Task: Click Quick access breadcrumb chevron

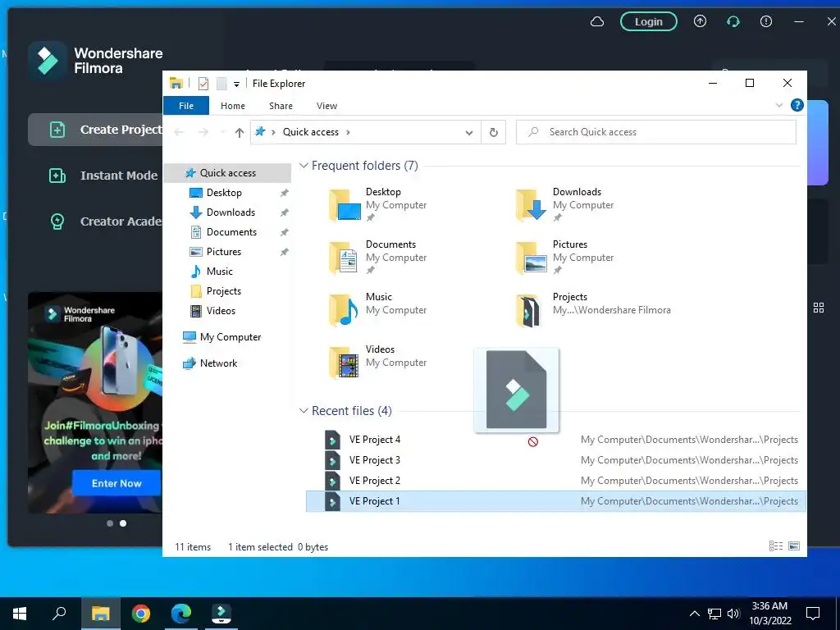Action: coord(348,132)
